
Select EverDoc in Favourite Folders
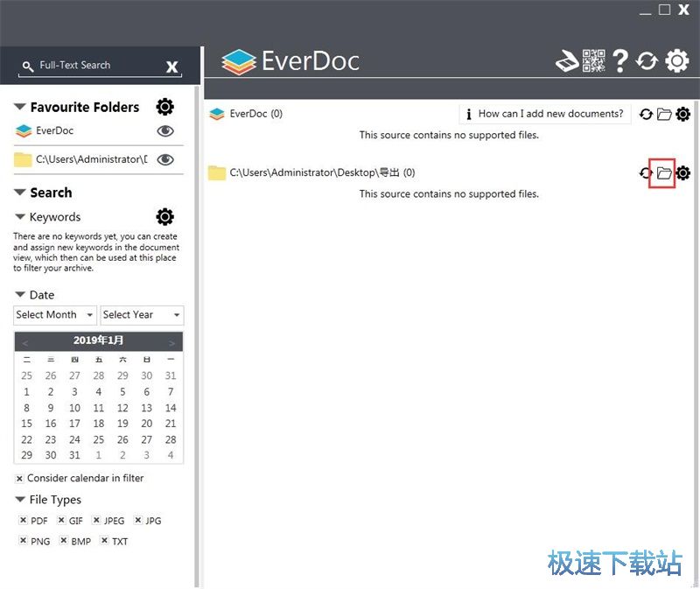(x=54, y=130)
